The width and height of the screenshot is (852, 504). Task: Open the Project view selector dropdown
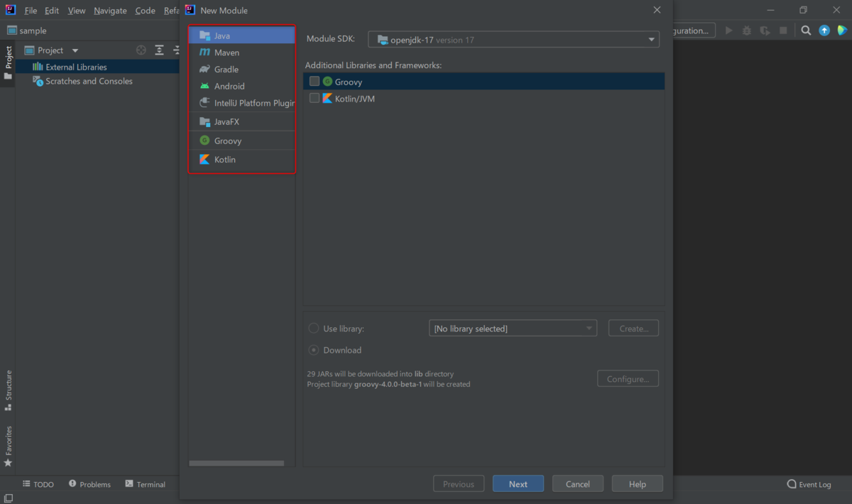(52, 50)
